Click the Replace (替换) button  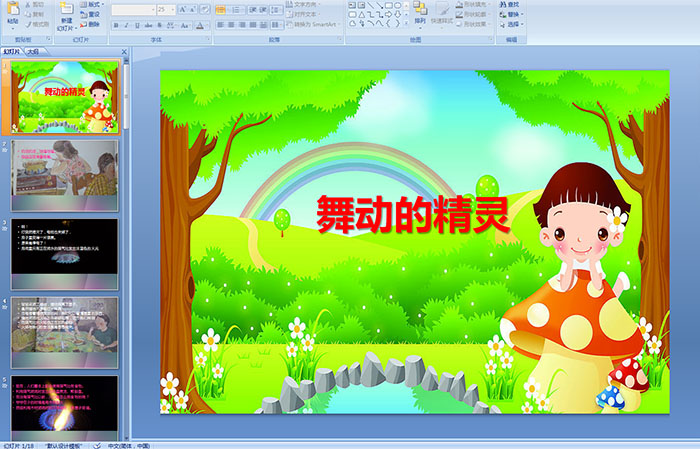512,14
